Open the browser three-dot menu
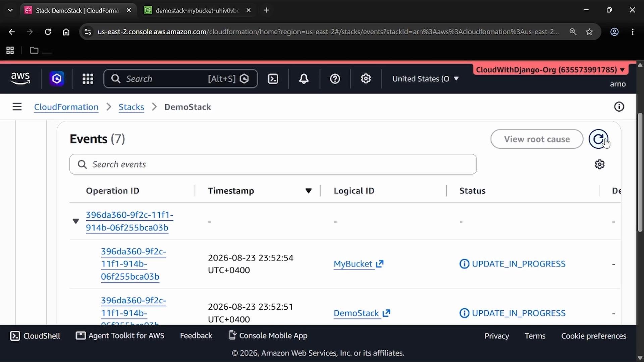644x362 pixels. pyautogui.click(x=633, y=32)
